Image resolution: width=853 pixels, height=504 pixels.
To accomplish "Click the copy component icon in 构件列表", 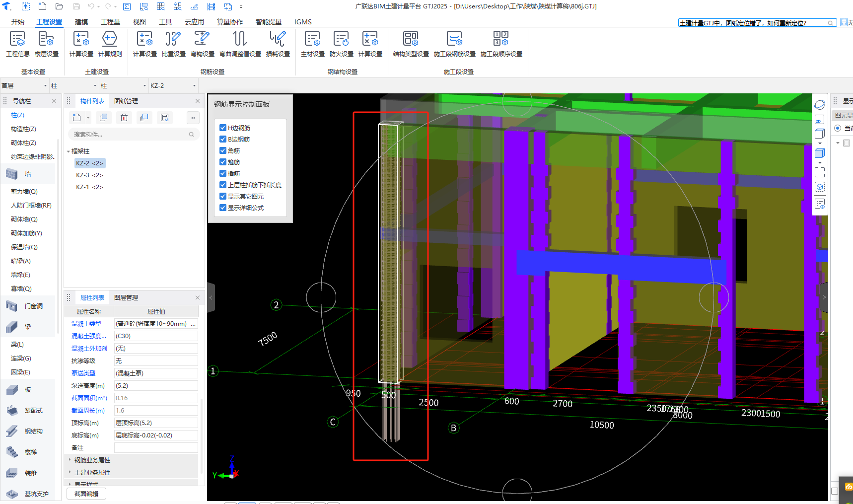I will tap(103, 118).
